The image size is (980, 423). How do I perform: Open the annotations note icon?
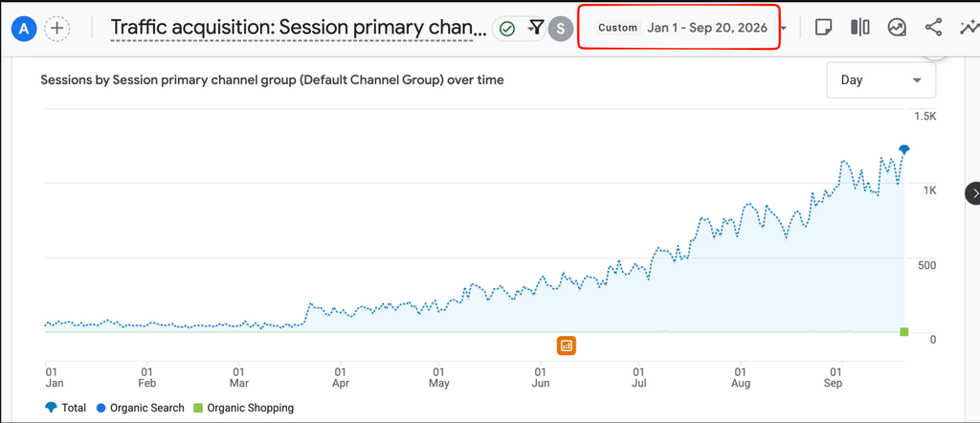click(824, 28)
